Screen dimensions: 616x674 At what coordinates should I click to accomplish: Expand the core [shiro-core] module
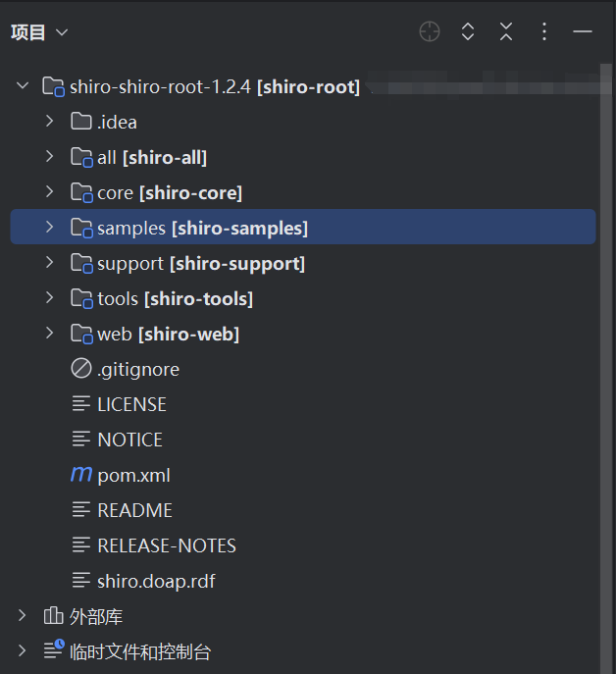(50, 192)
